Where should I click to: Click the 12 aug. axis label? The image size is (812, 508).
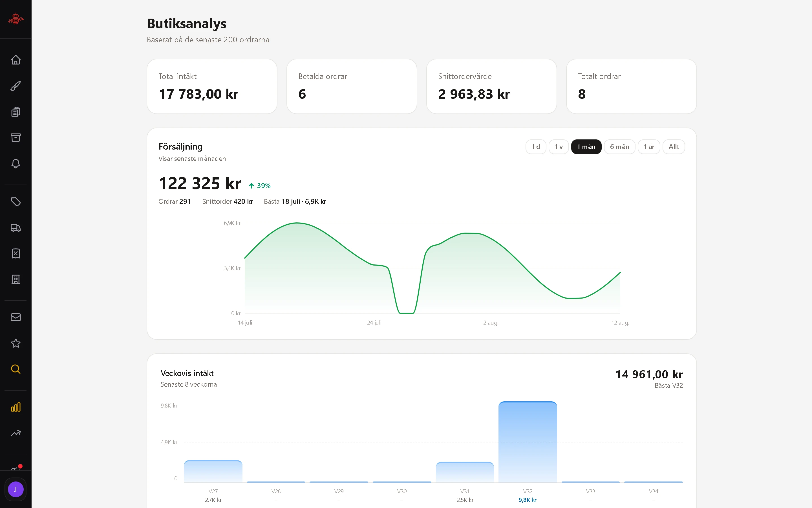click(620, 323)
